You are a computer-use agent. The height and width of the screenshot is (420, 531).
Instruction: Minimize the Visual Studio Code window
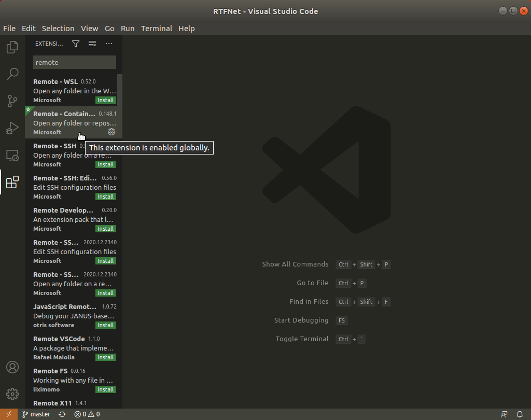[x=503, y=11]
